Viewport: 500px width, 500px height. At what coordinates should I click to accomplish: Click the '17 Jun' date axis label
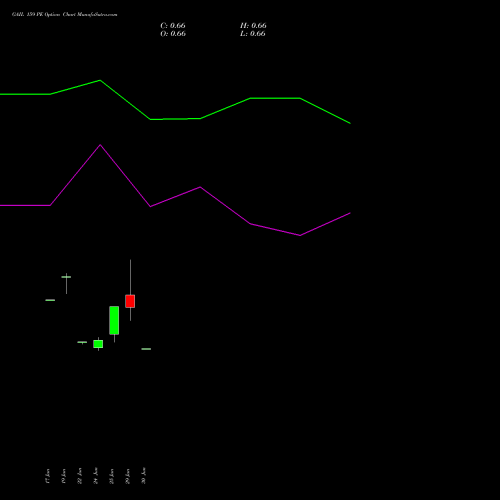tap(47, 476)
